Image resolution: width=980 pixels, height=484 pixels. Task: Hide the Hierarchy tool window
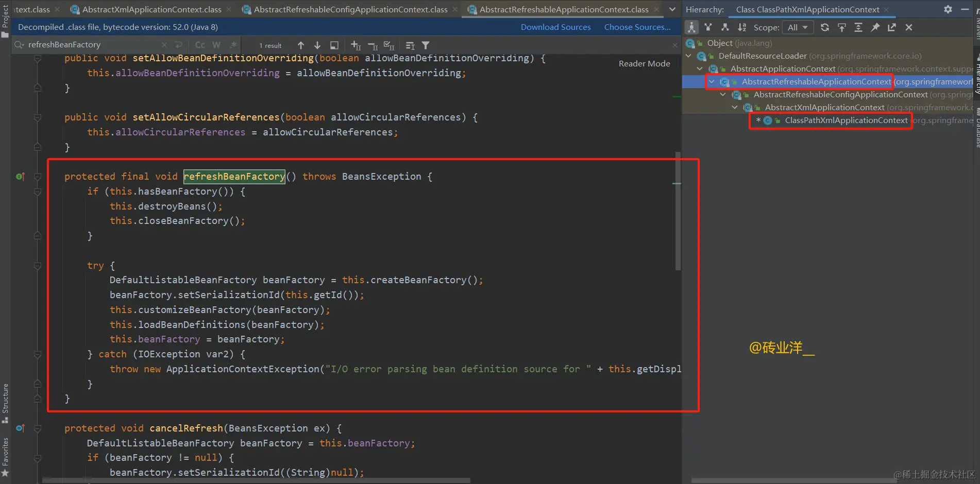965,9
